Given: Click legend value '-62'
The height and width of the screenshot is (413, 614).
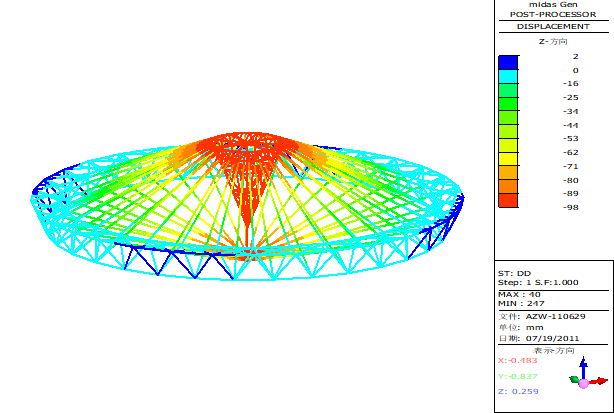Looking at the screenshot, I should [571, 153].
